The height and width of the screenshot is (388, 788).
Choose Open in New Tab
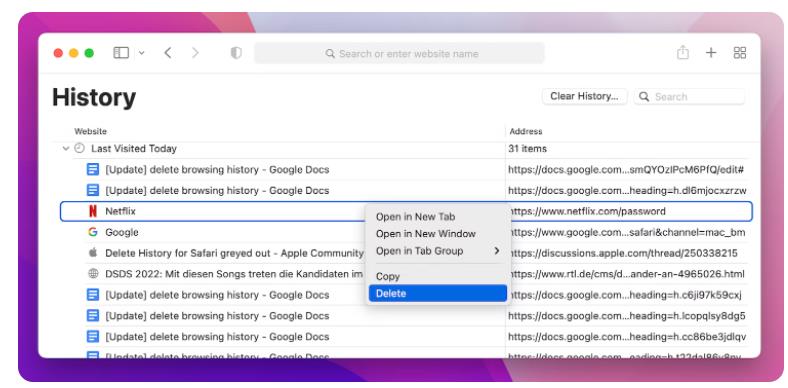click(416, 217)
